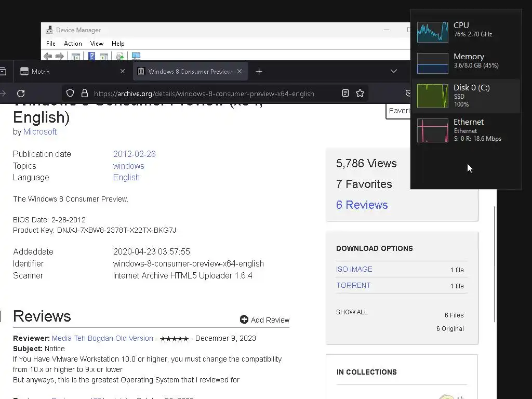Screen dimensions: 532x399
Task: Close the Motrix tab
Action: click(123, 71)
